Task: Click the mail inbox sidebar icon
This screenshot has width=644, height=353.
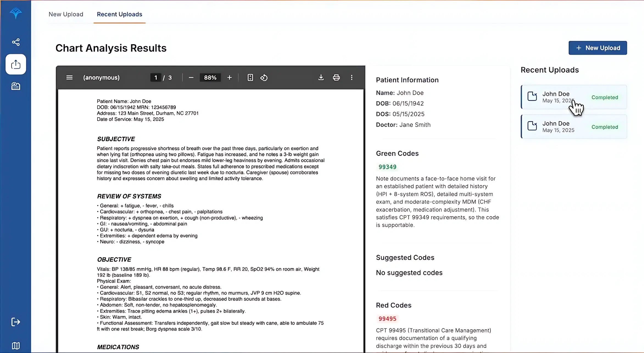Action: (16, 86)
